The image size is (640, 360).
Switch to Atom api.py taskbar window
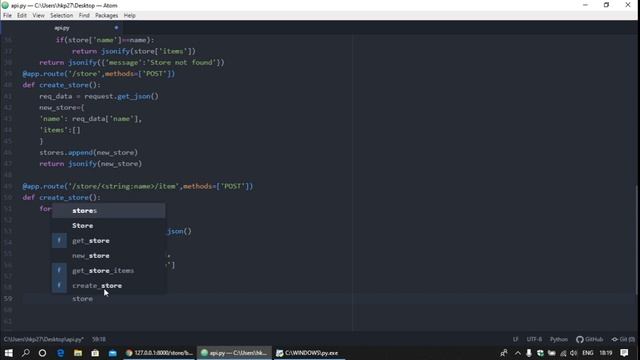(234, 353)
